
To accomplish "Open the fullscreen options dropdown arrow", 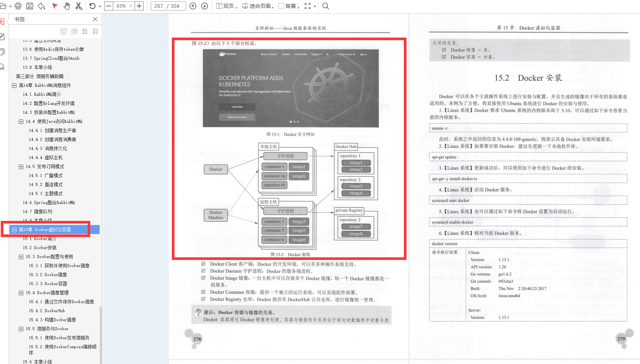I will point(315,6).
